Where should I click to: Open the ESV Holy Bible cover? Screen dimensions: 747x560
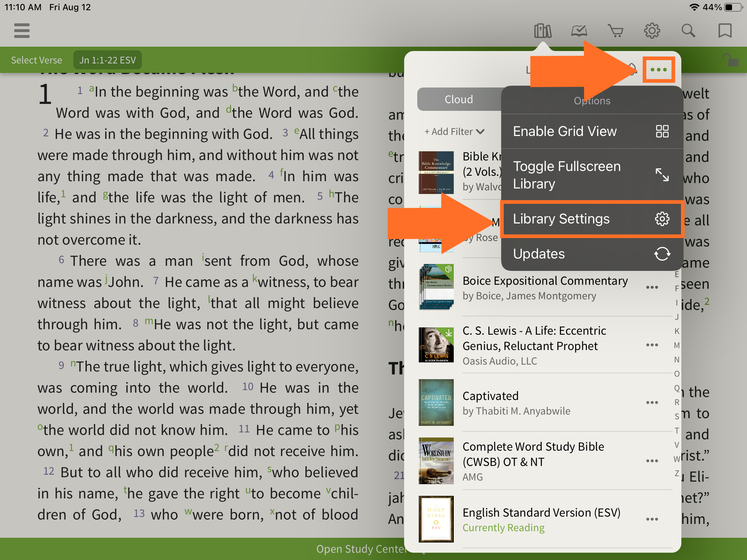coord(436,519)
